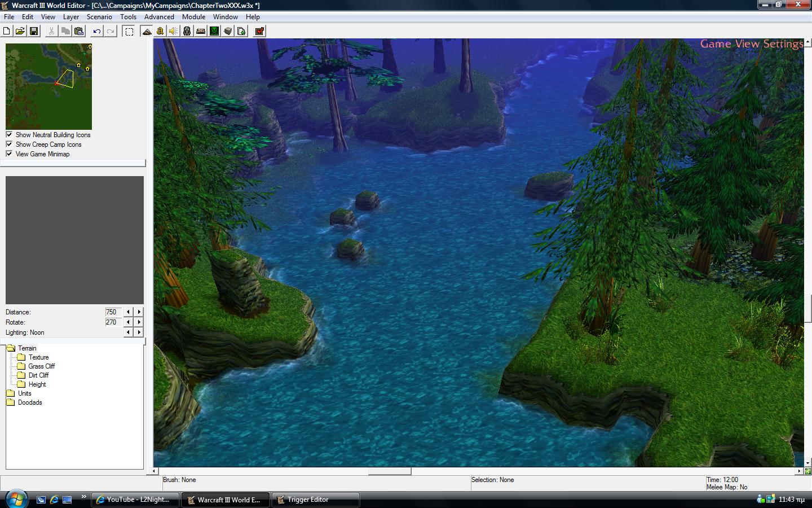The height and width of the screenshot is (508, 812).
Task: Open the Object Editor helmet icon
Action: pos(187,31)
